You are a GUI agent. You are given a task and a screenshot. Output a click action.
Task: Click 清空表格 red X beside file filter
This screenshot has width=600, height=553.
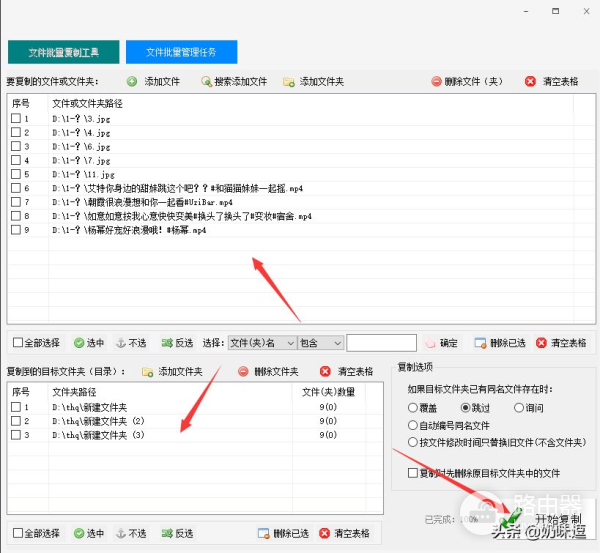541,343
